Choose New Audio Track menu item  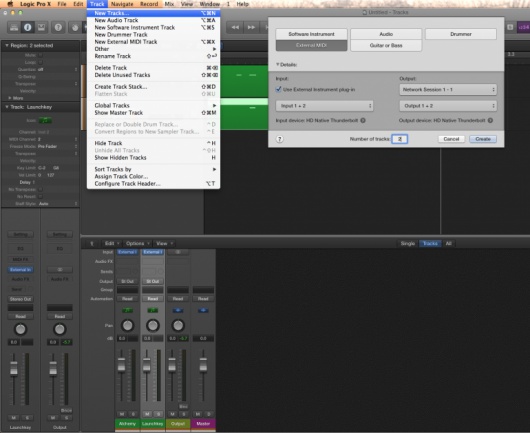tap(153, 20)
